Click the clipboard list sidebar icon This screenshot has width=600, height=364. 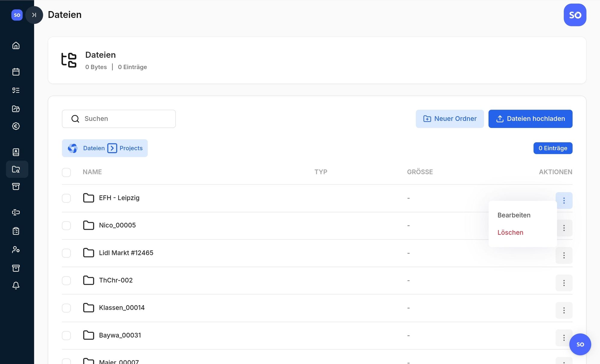point(16,231)
